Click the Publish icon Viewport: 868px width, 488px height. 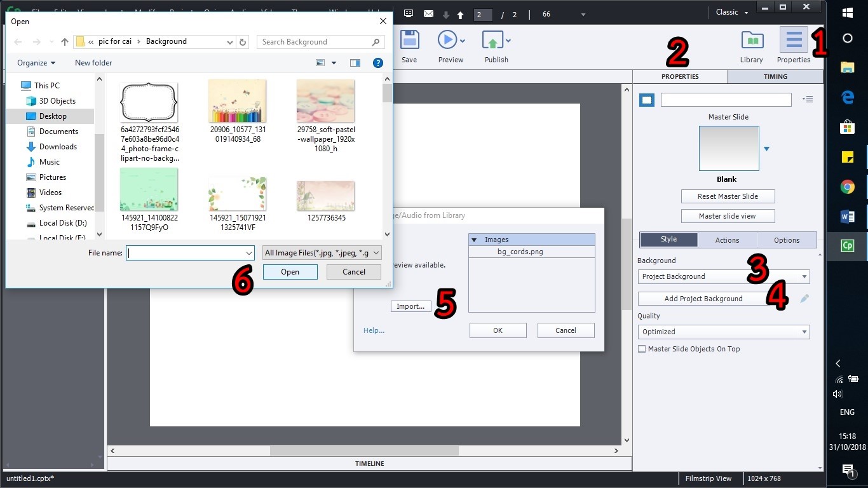click(492, 40)
